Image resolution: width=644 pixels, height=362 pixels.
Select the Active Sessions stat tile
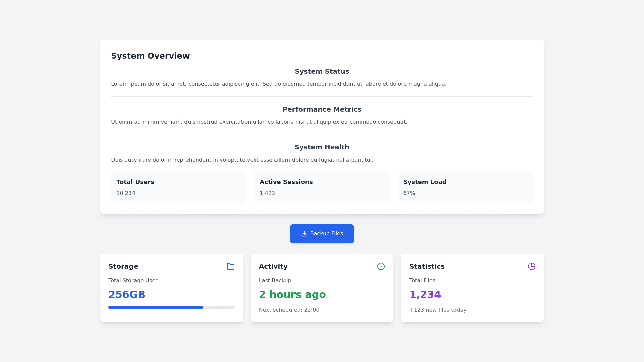(x=322, y=187)
